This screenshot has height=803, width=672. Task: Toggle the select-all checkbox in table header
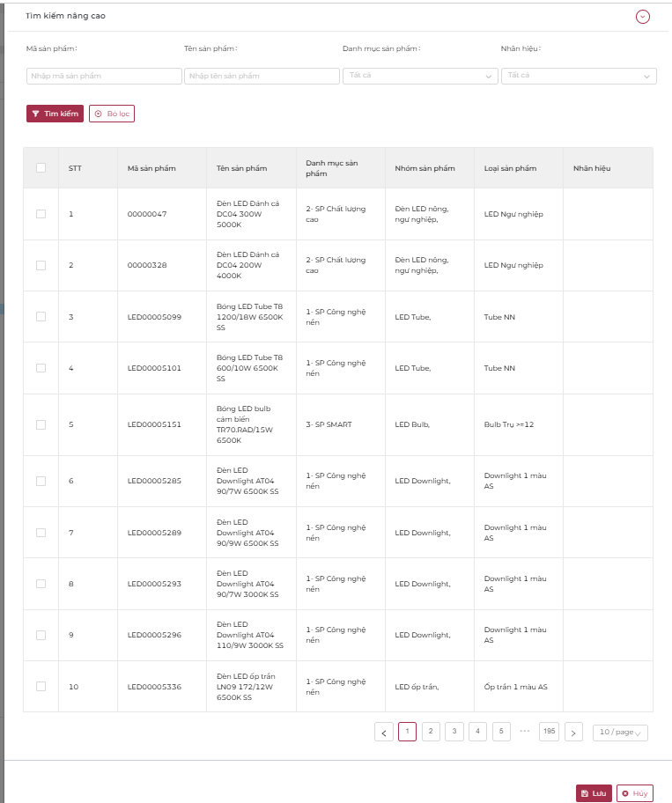(41, 168)
